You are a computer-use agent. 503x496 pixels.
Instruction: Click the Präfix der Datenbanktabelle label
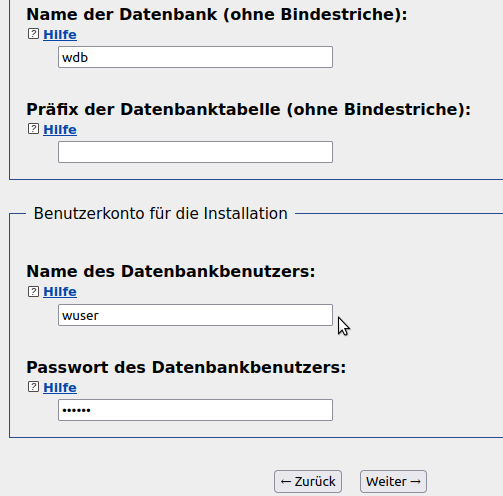tap(249, 110)
